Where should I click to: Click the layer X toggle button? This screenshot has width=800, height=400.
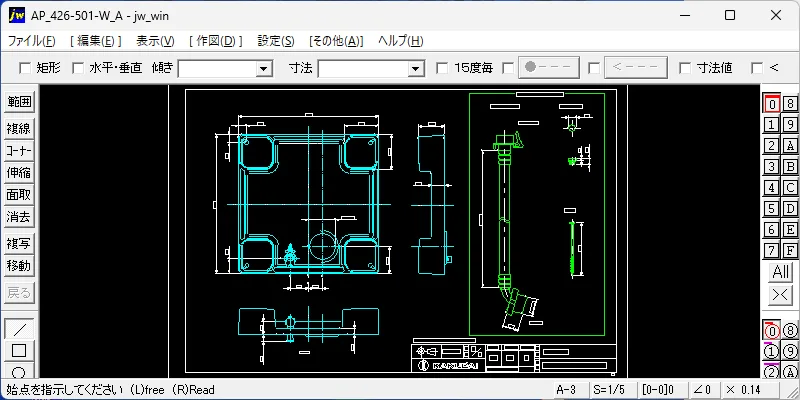781,295
